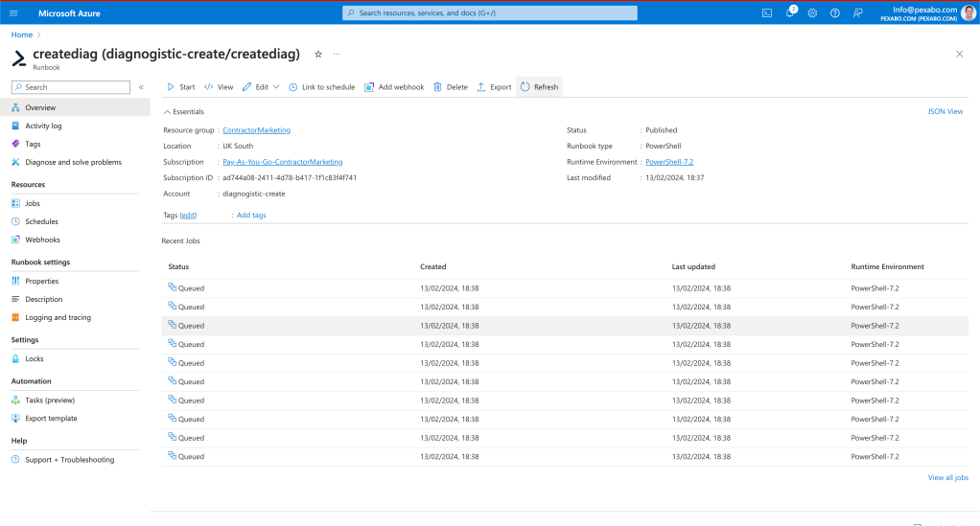This screenshot has width=980, height=526.
Task: Open the help question mark menu
Action: [835, 13]
